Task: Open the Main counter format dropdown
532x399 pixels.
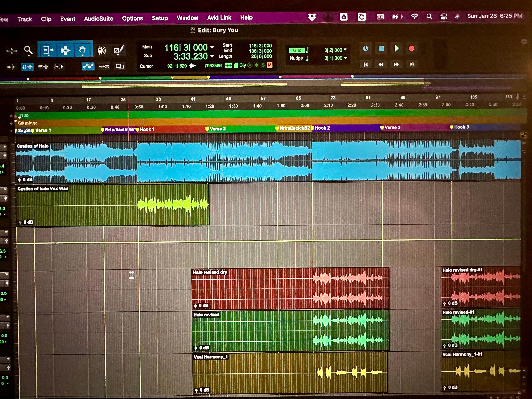Action: [x=212, y=47]
